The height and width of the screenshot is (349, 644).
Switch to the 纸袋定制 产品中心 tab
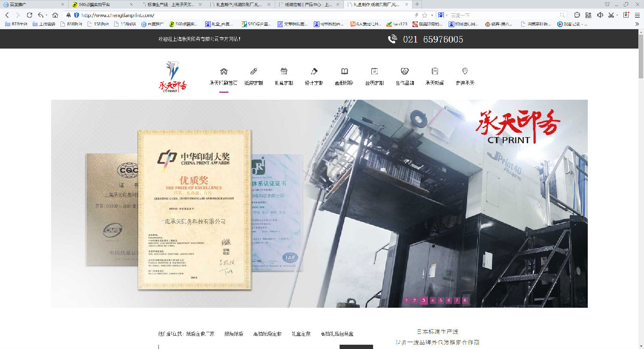[309, 4]
